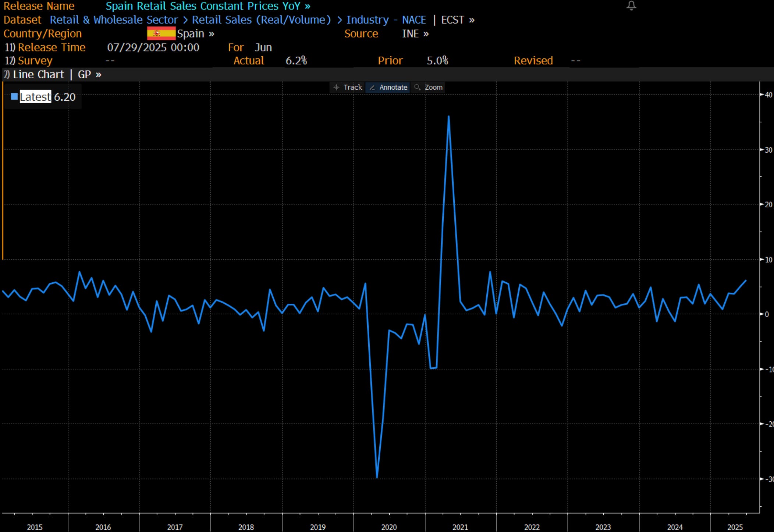Open Spain Retail Sales Constant Prices link
This screenshot has width=774, height=532.
(207, 6)
